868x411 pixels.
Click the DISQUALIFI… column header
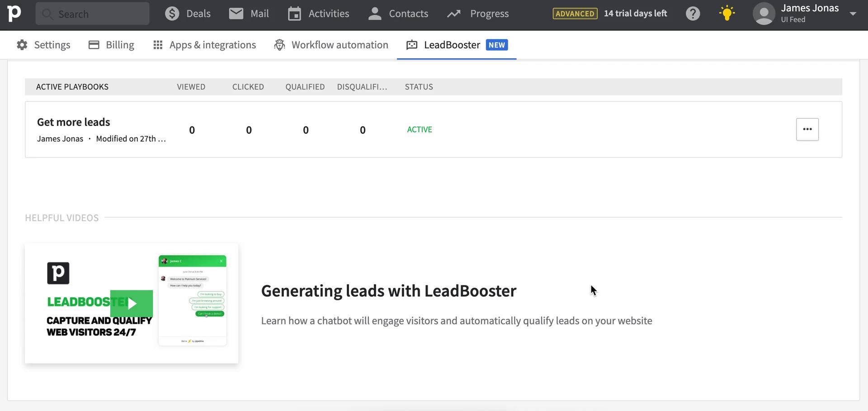pos(362,87)
